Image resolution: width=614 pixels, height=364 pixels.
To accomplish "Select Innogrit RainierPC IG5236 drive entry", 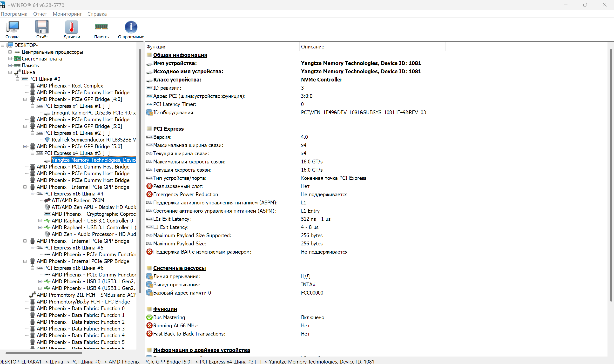I will (94, 113).
